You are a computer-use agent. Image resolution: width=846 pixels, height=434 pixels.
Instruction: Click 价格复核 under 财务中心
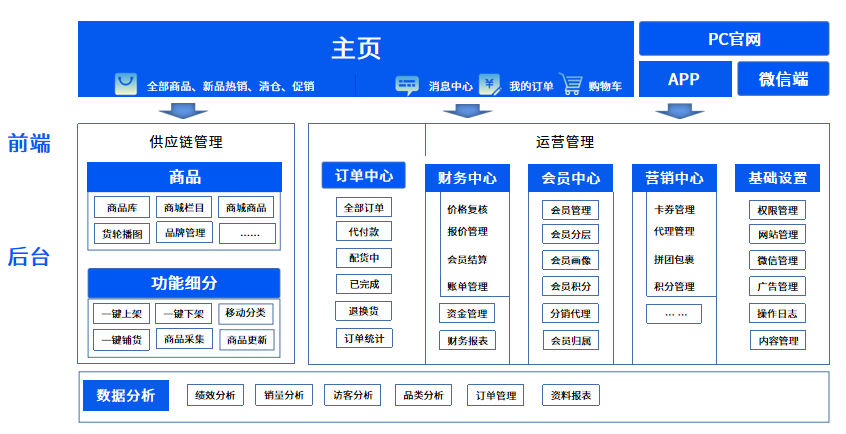click(x=467, y=209)
